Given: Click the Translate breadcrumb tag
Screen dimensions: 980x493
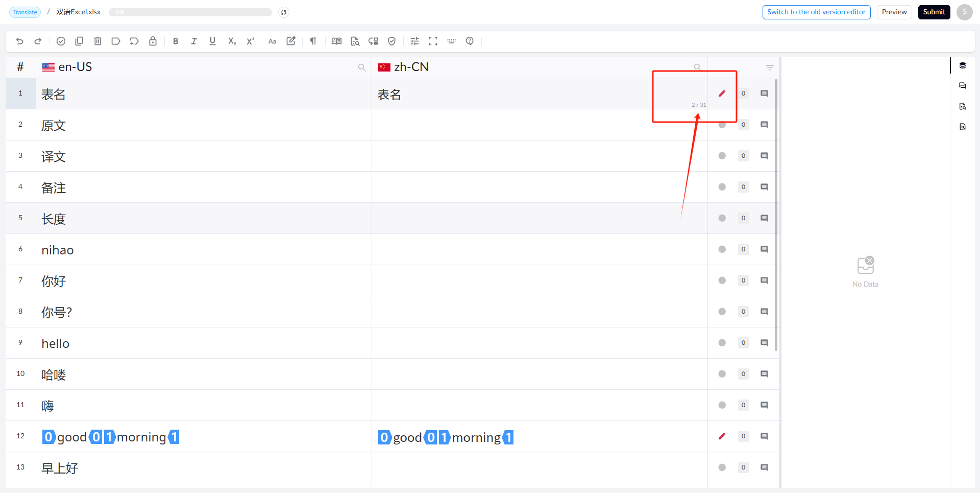Looking at the screenshot, I should tap(25, 12).
